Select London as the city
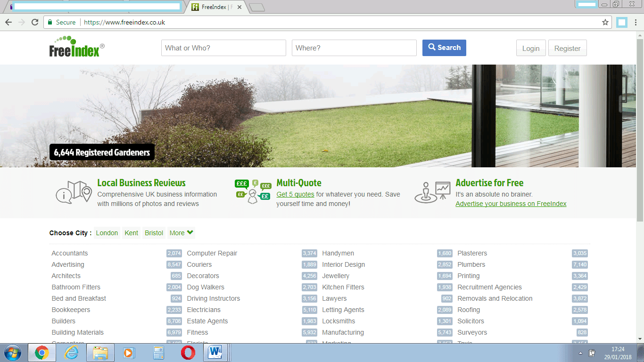This screenshot has height=362, width=644. pos(107,233)
